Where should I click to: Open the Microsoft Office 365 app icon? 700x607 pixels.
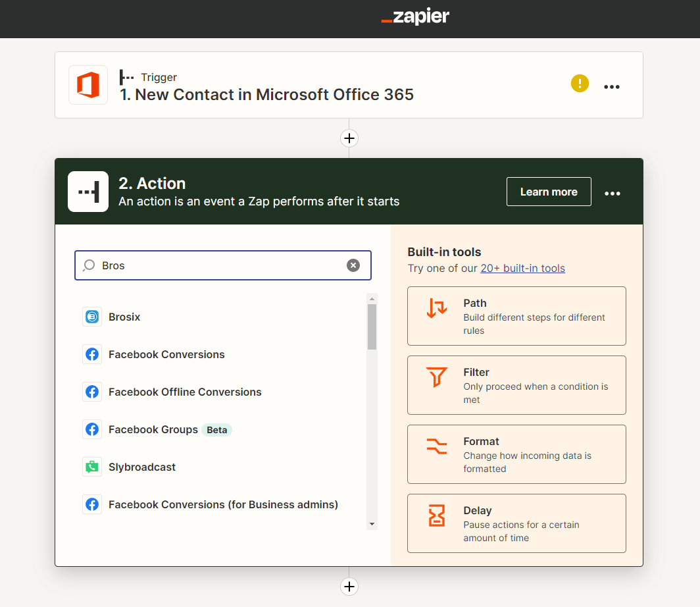coord(88,85)
